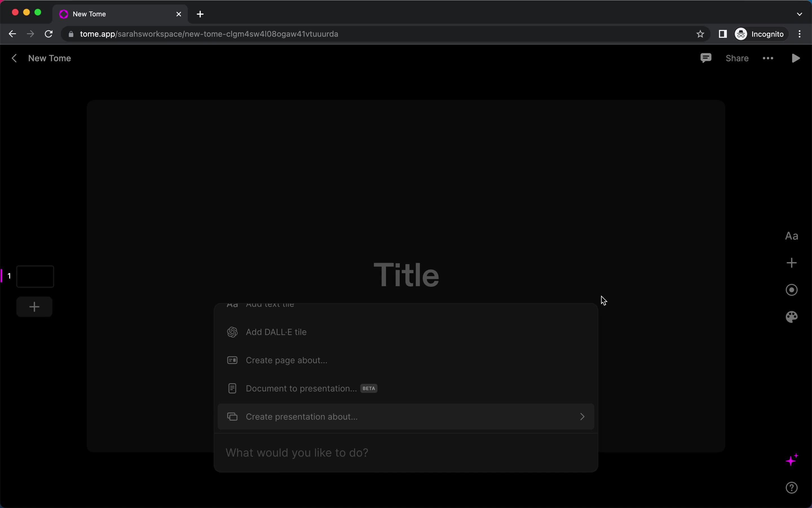Click the Title placeholder text
812x508 pixels.
[x=406, y=275]
